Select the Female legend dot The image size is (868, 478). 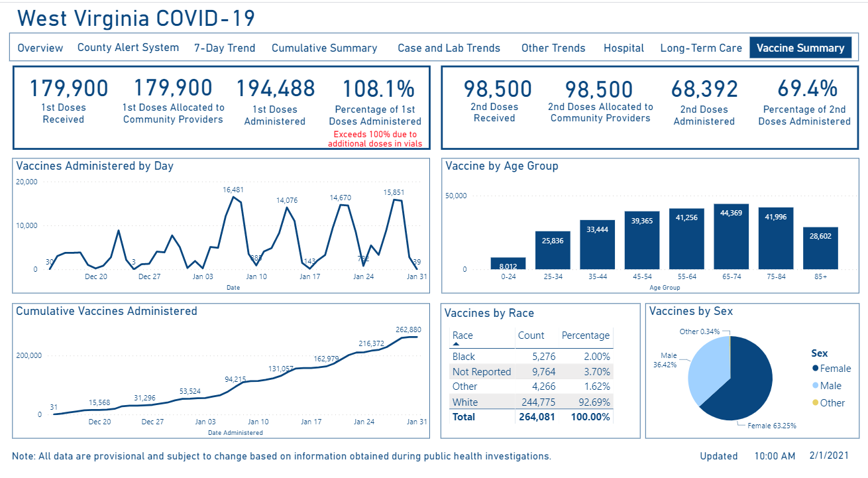pos(814,369)
